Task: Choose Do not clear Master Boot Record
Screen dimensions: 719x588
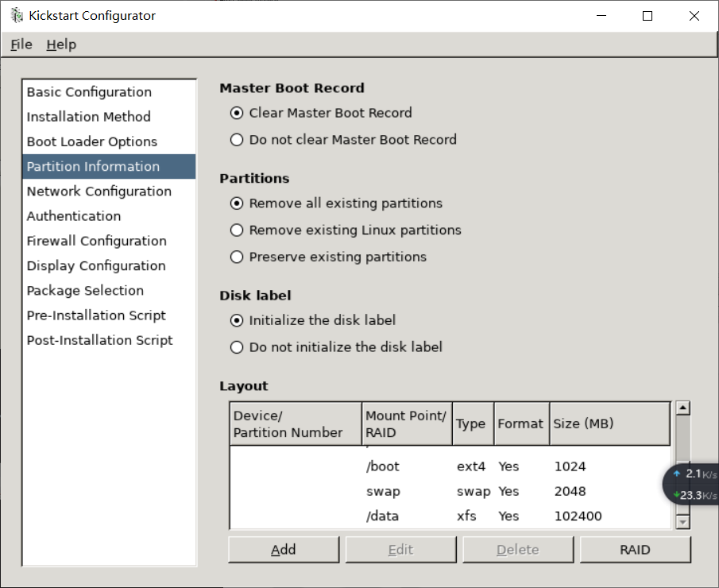Action: coord(236,140)
